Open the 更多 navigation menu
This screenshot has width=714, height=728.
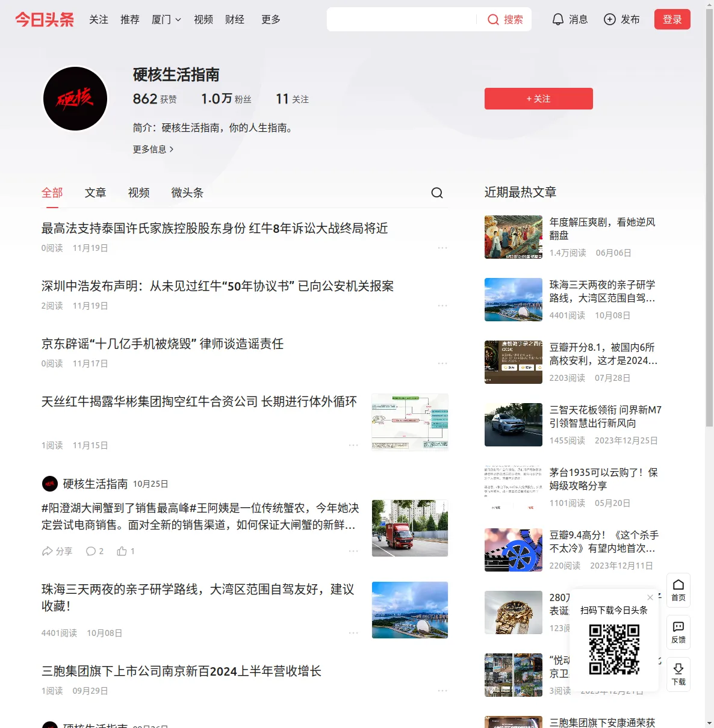click(x=271, y=19)
